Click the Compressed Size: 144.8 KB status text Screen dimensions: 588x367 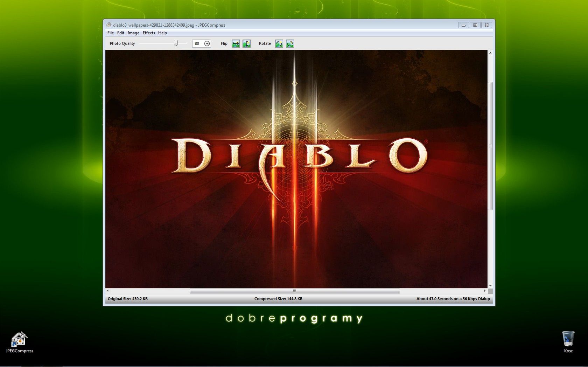(278, 299)
